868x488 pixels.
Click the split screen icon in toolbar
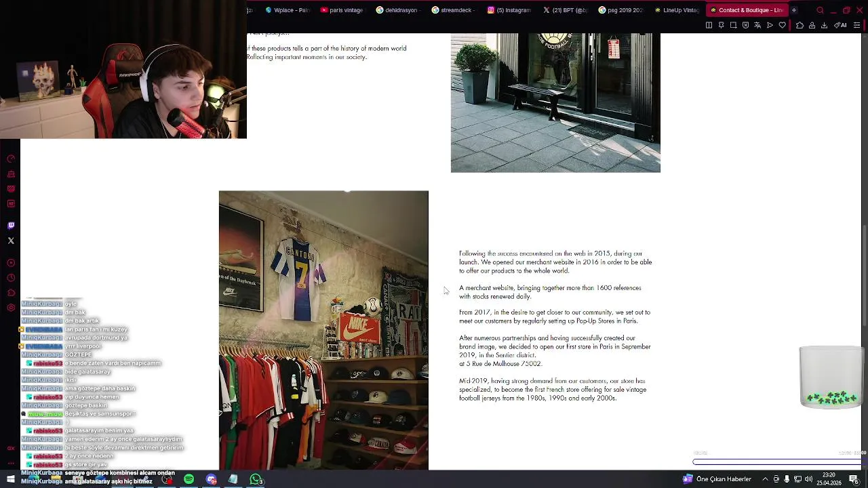(709, 25)
